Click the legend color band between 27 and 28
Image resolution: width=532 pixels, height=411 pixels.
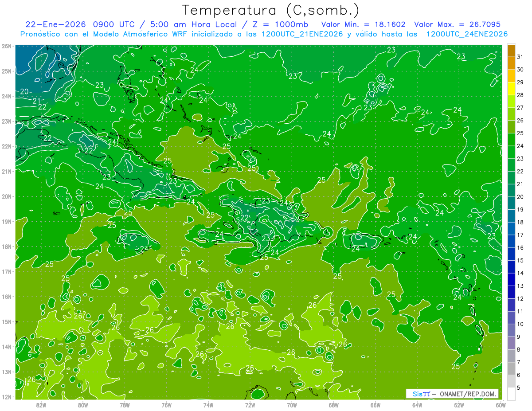(511, 102)
